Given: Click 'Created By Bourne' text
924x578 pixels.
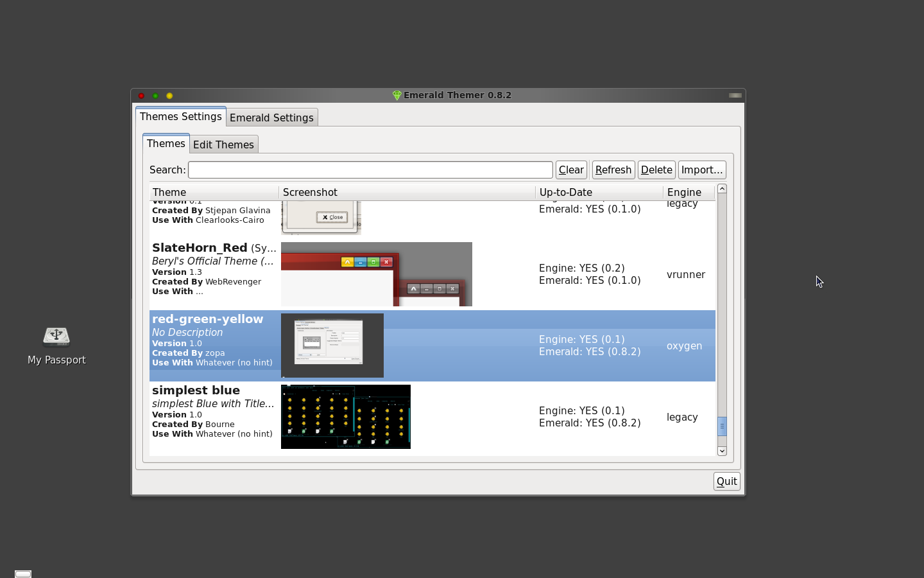Looking at the screenshot, I should coord(193,424).
